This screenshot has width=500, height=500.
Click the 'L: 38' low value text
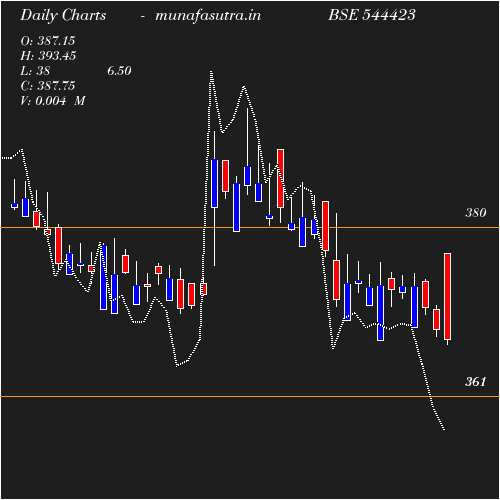(x=35, y=71)
